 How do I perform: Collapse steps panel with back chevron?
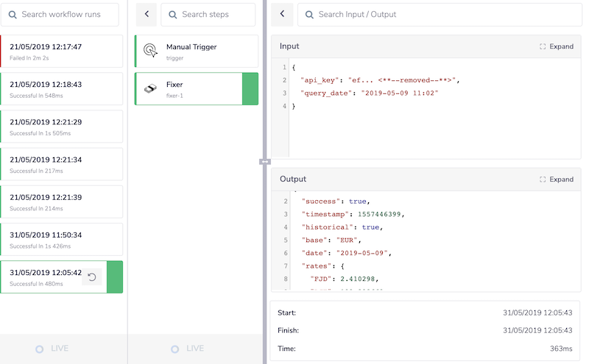[x=147, y=14]
